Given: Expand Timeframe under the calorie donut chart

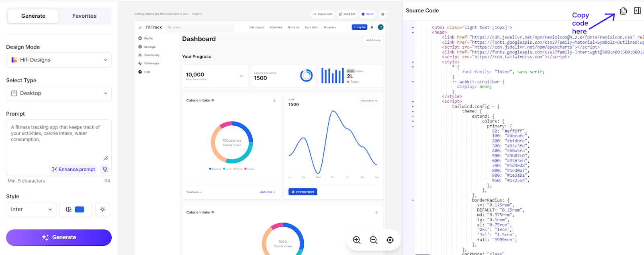Looking at the screenshot, I should pyautogui.click(x=194, y=192).
